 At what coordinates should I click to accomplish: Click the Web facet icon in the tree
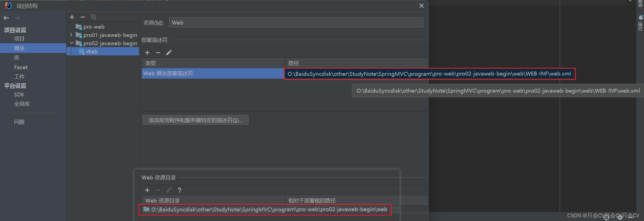82,52
